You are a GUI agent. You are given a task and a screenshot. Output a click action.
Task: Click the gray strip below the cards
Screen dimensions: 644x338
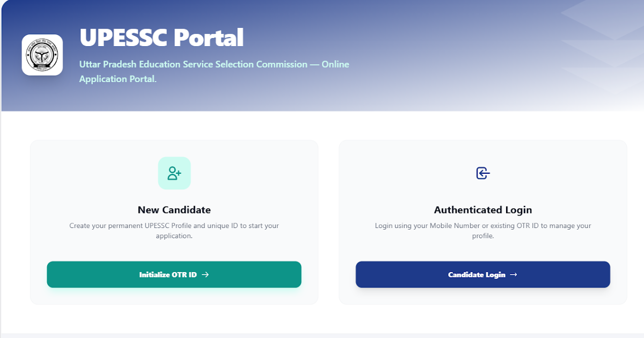[322, 335]
